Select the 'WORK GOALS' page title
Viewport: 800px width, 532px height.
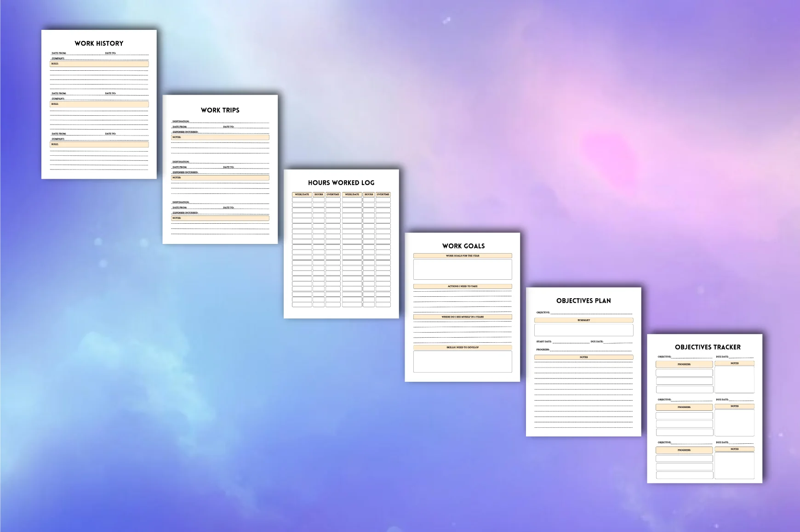pos(463,246)
